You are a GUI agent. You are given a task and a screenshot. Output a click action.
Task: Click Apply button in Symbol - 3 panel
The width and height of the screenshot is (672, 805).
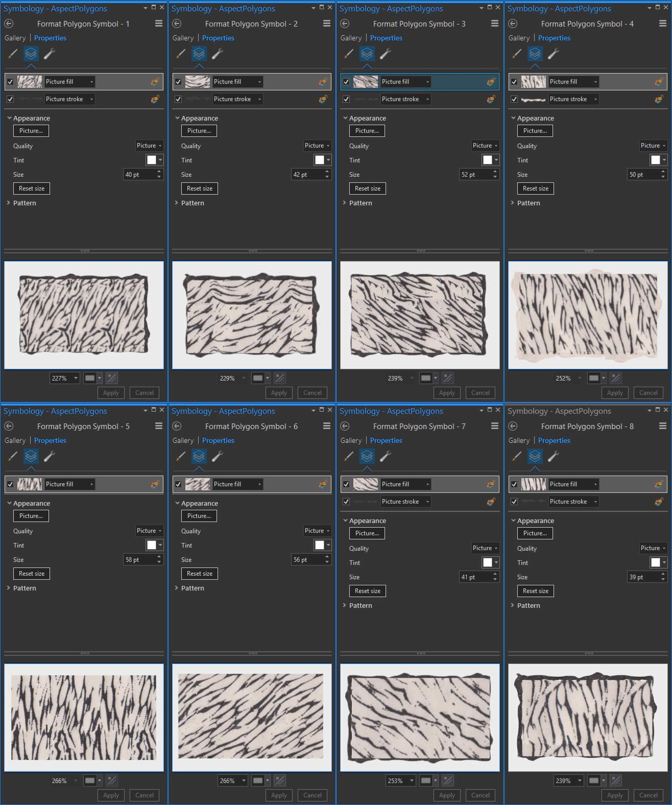(447, 393)
